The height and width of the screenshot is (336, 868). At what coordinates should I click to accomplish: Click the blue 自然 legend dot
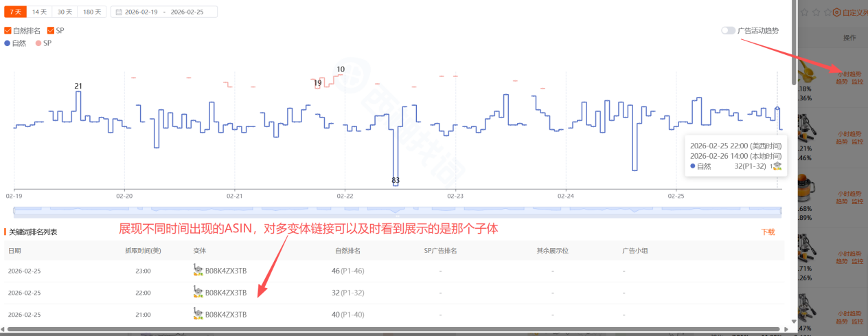8,43
